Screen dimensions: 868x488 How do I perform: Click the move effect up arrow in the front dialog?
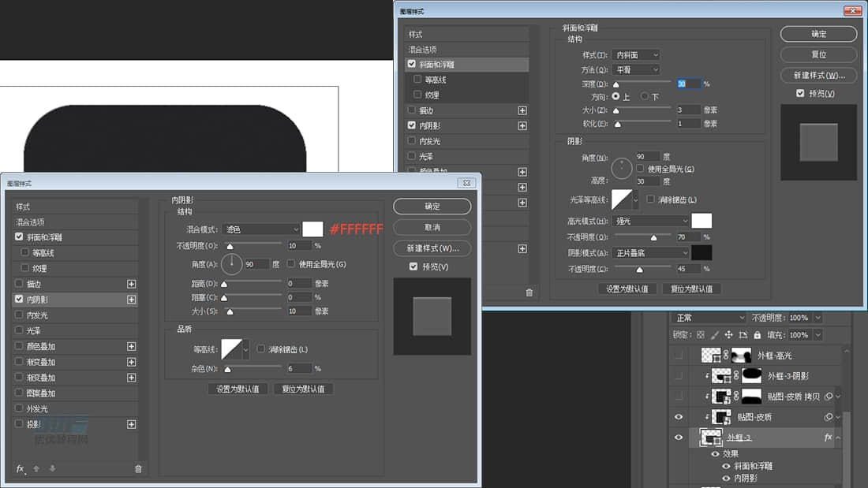pyautogui.click(x=36, y=468)
